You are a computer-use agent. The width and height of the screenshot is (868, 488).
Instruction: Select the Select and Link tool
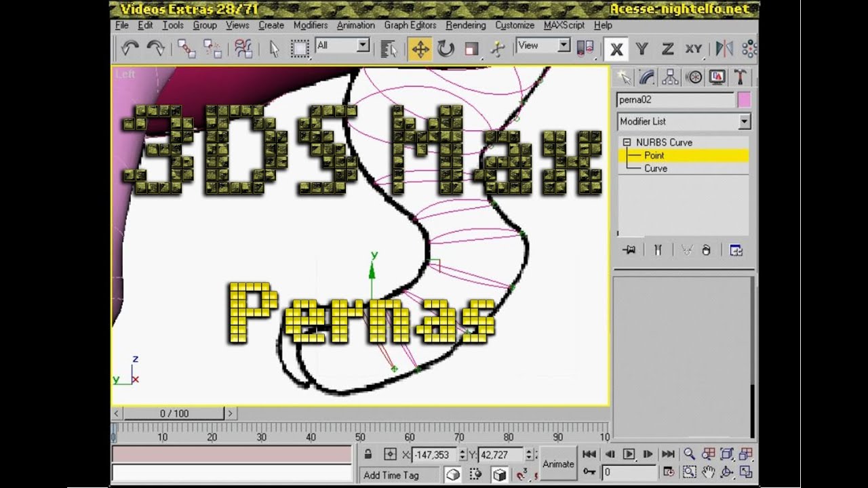pyautogui.click(x=186, y=48)
